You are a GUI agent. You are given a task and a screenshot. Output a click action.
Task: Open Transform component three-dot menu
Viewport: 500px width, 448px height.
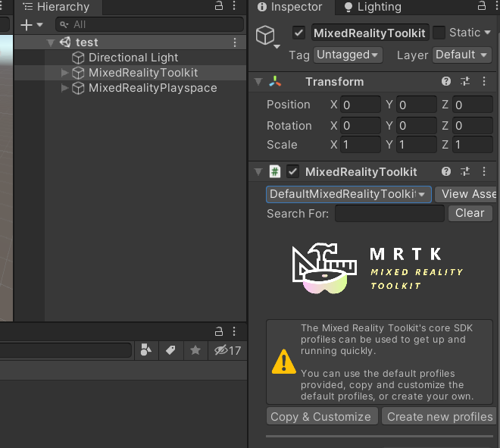click(x=484, y=81)
